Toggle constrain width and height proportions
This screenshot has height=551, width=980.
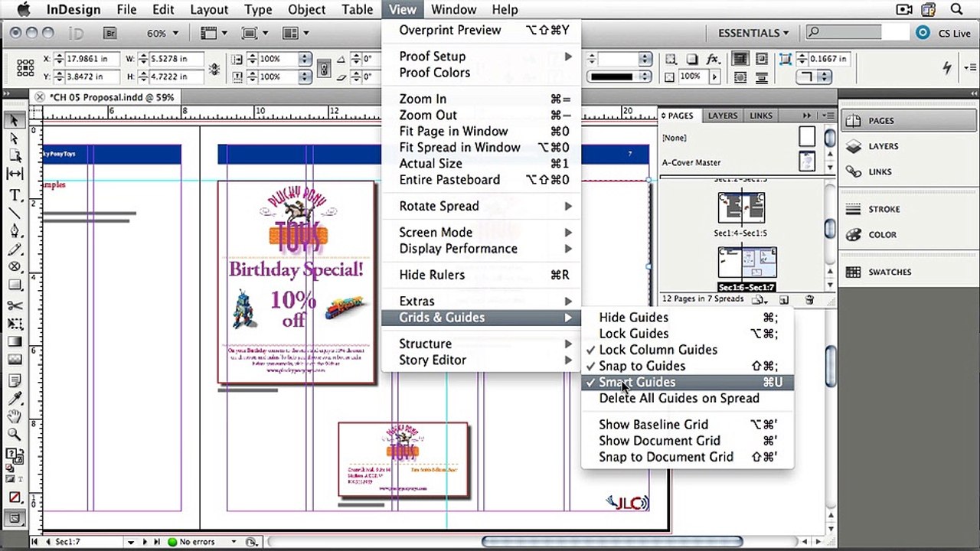coord(214,68)
